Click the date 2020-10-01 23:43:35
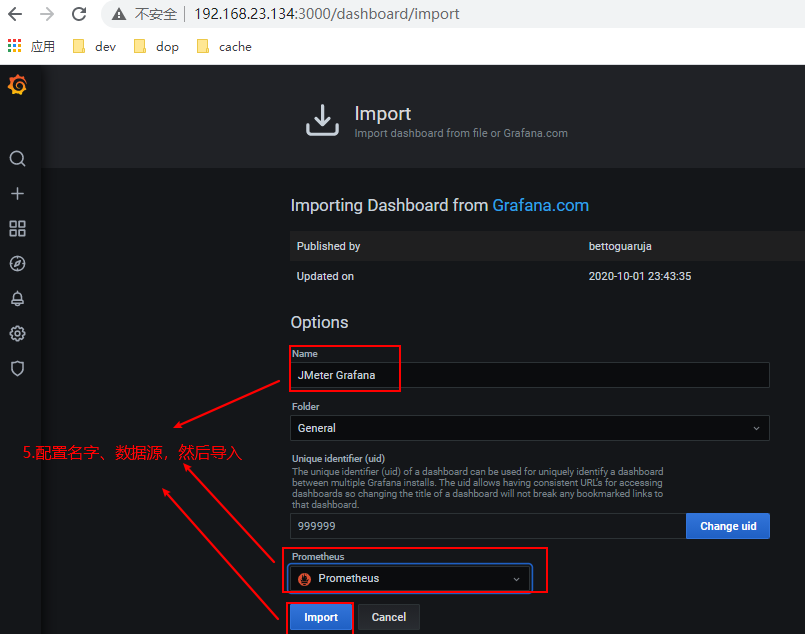The image size is (805, 634). pyautogui.click(x=640, y=276)
